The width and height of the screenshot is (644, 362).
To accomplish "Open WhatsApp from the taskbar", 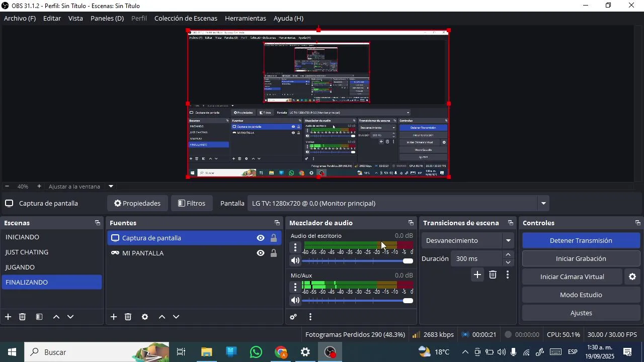I will click(256, 352).
